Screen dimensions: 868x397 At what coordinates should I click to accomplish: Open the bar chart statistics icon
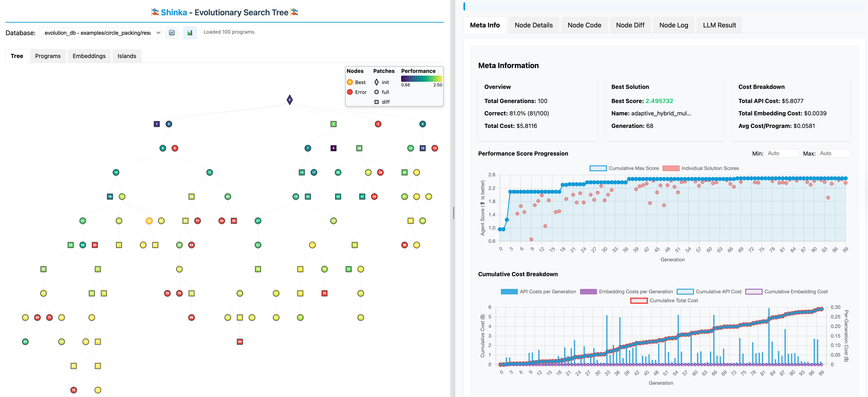190,32
